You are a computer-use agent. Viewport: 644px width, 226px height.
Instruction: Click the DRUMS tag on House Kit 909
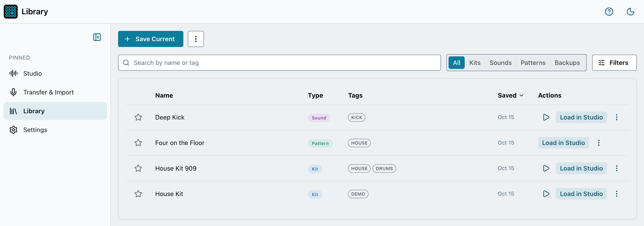click(384, 168)
